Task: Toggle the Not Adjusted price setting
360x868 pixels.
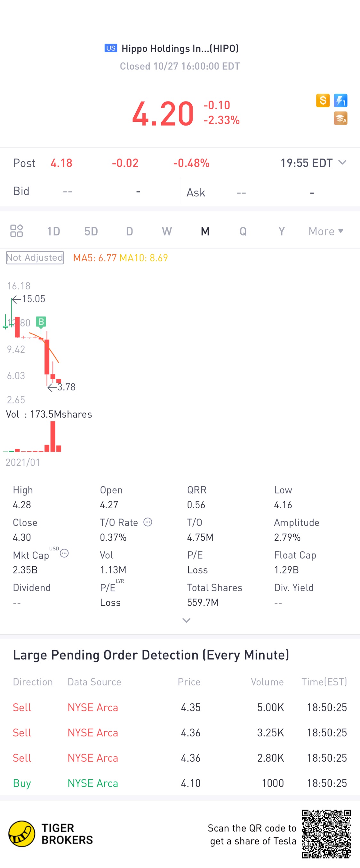Action: tap(35, 258)
